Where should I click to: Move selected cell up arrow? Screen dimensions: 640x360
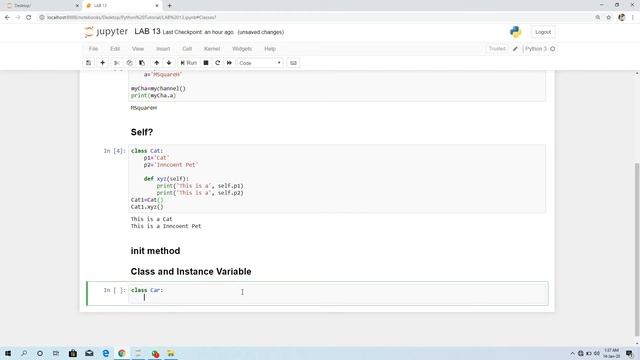[x=156, y=63]
